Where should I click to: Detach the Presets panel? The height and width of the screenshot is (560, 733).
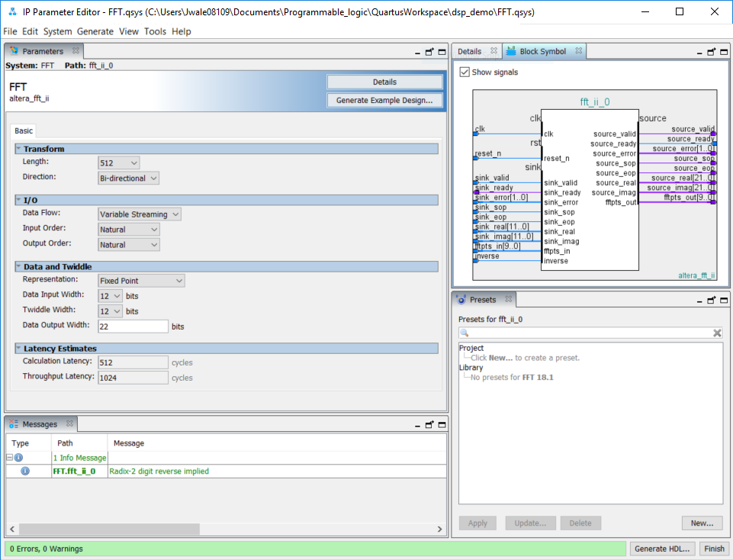[711, 300]
